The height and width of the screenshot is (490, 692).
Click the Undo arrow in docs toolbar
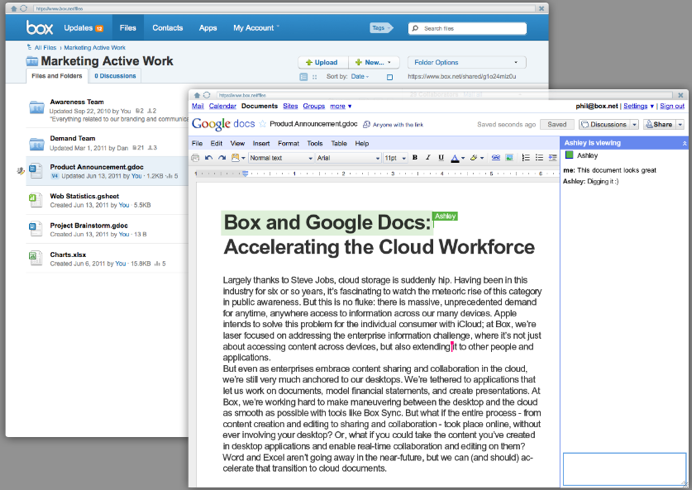pos(208,158)
